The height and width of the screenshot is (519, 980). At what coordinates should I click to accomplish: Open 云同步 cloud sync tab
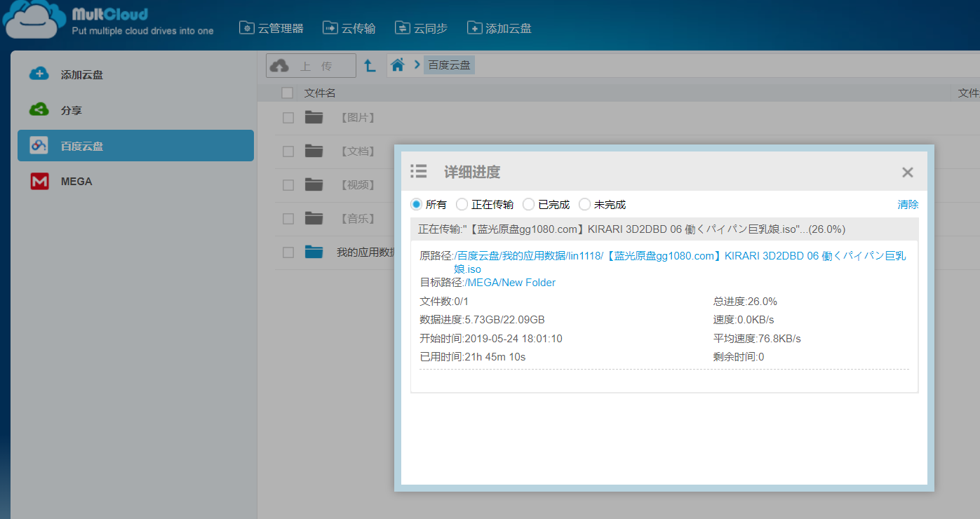(x=421, y=28)
